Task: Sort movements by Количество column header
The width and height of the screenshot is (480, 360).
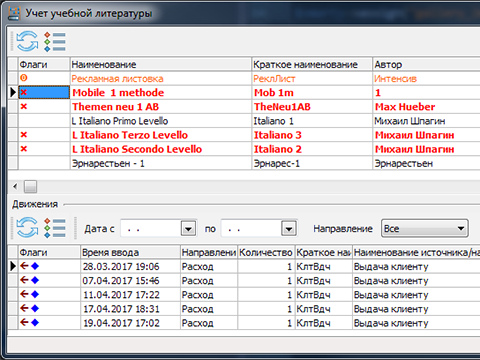Action: tap(266, 252)
